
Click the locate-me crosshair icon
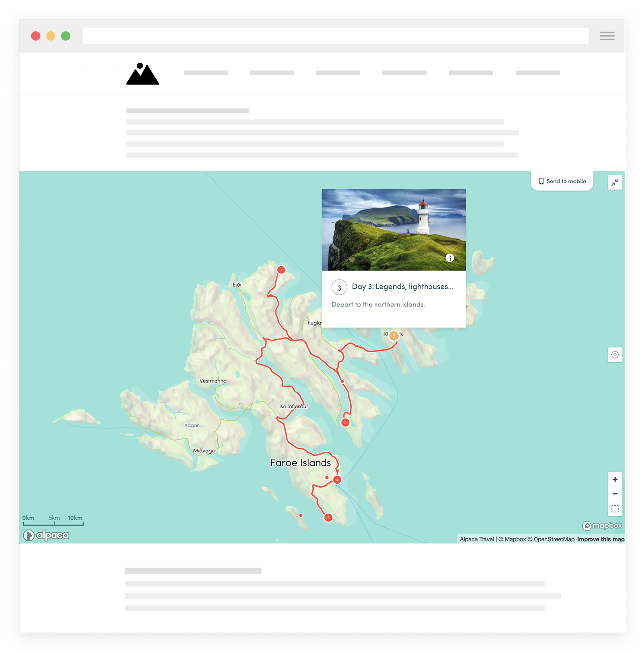coord(615,355)
